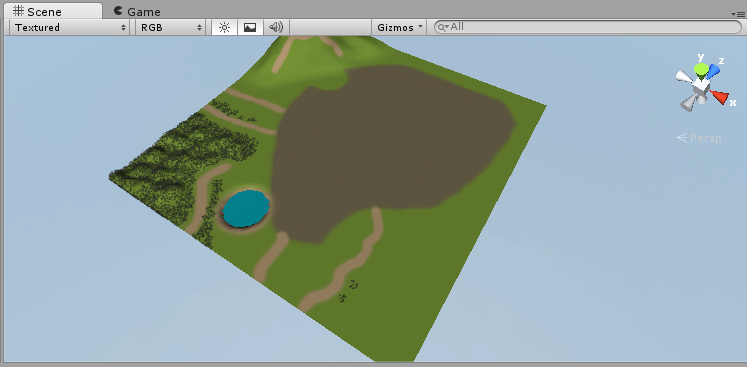The height and width of the screenshot is (367, 747).
Task: Click the blue Z axis cone
Action: (x=713, y=71)
